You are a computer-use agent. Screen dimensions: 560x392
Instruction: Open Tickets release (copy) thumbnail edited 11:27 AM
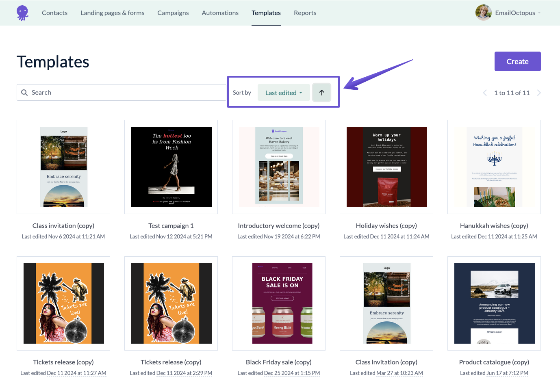coord(63,303)
